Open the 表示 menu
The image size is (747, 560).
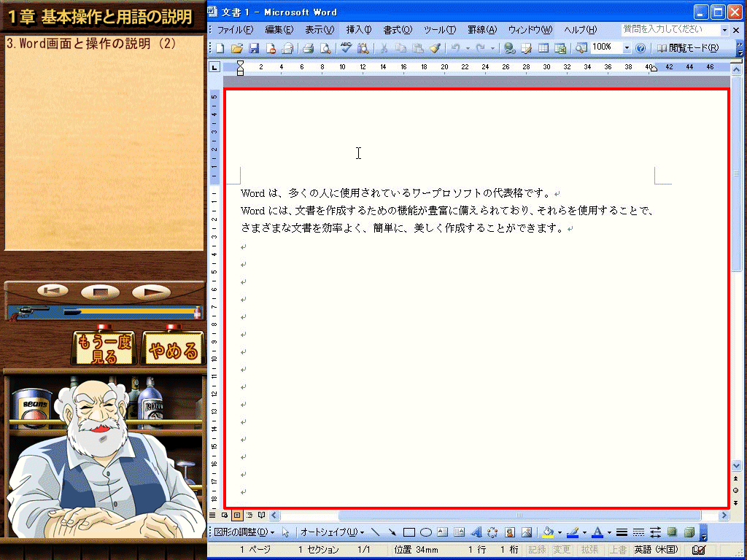(x=320, y=30)
